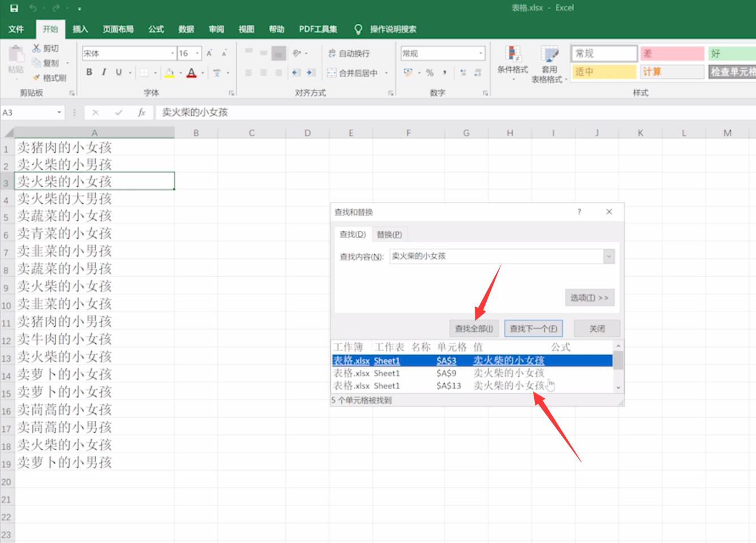Expand the Name Box dropdown arrow

pos(59,113)
